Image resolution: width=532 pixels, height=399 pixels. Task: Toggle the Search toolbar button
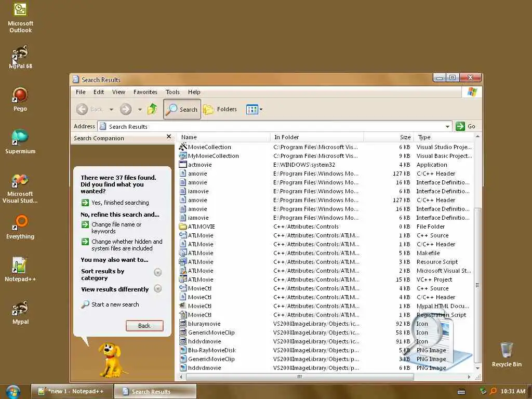coord(182,109)
